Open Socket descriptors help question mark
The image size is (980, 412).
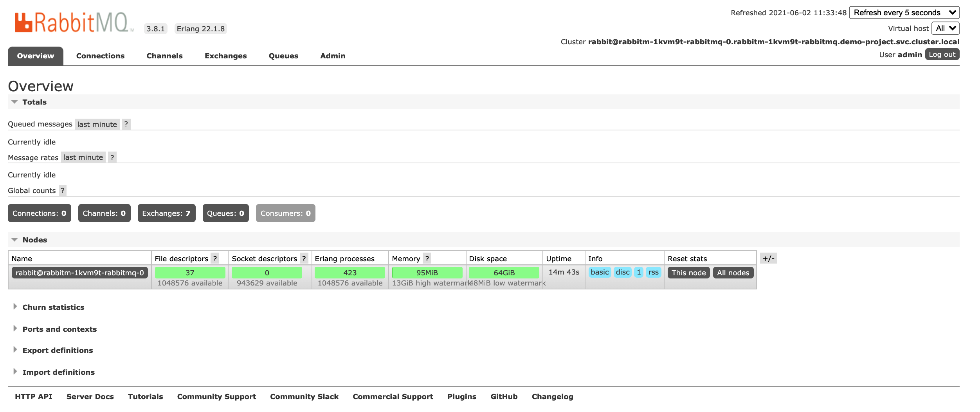pos(304,258)
